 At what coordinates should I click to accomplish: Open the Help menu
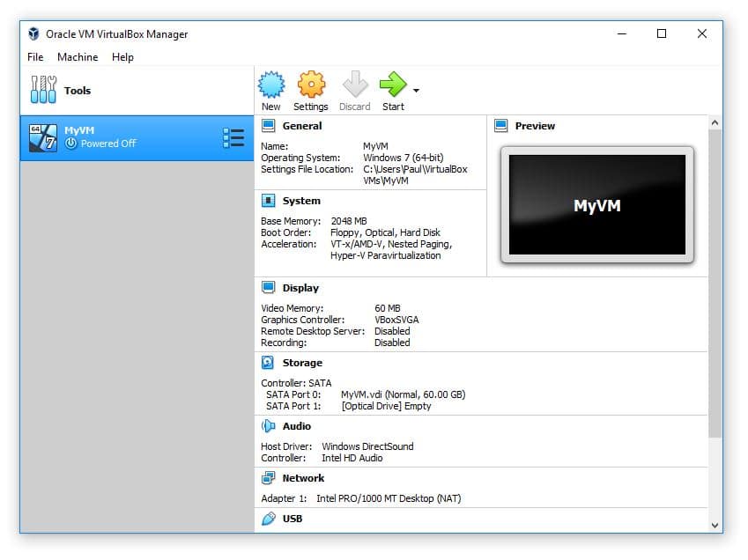click(122, 57)
